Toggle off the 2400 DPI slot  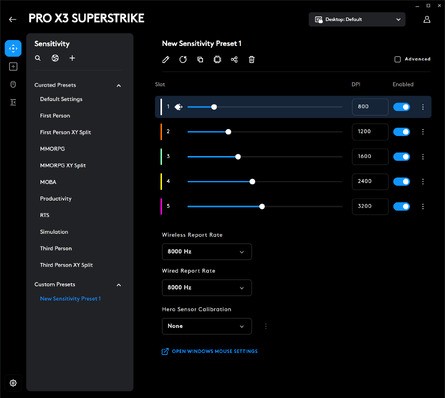pyautogui.click(x=401, y=182)
